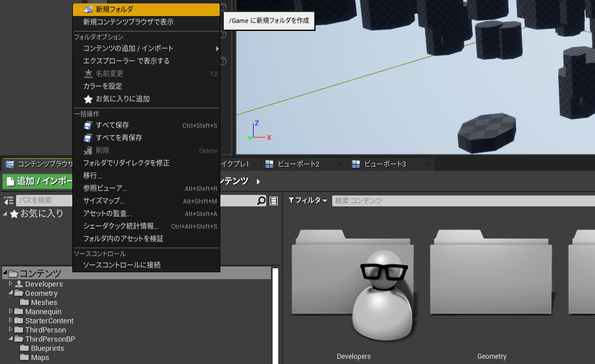Click the green 追加 / インポート button
The image size is (595, 364).
click(38, 181)
